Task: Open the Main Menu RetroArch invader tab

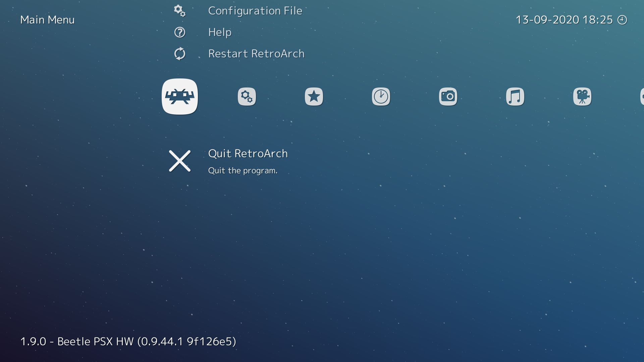Action: click(x=180, y=97)
